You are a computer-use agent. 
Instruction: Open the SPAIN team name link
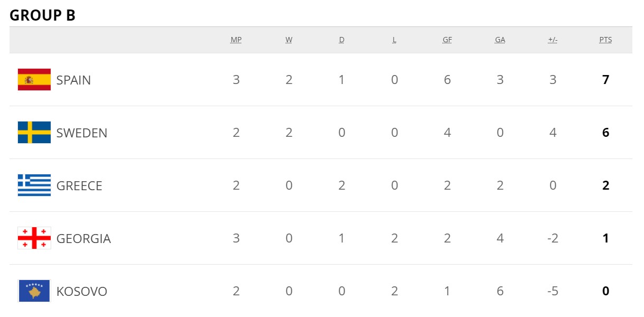(73, 80)
